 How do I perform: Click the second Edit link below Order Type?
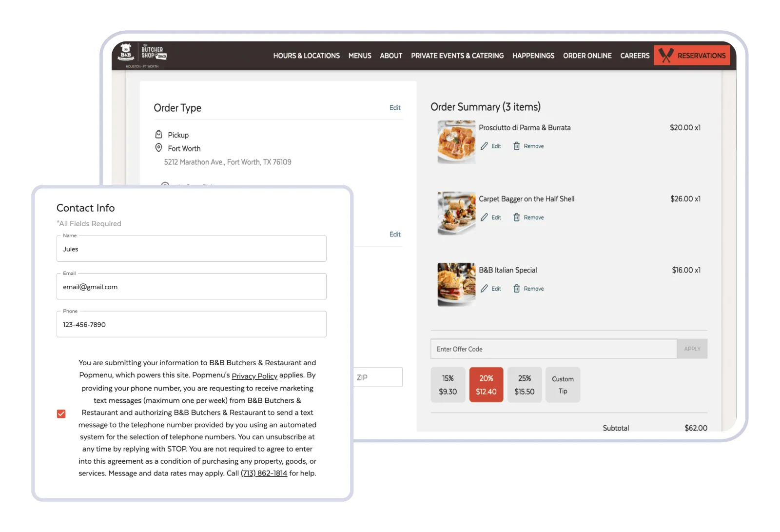click(395, 234)
